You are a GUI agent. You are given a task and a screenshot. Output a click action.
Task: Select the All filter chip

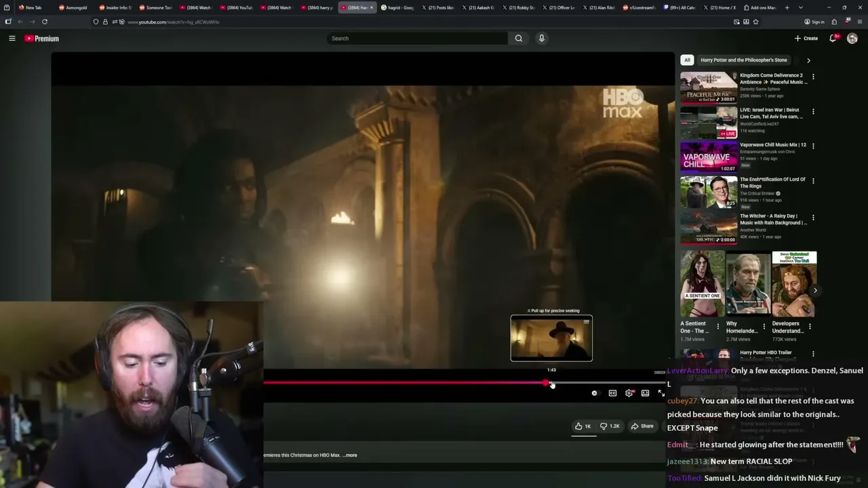point(687,60)
